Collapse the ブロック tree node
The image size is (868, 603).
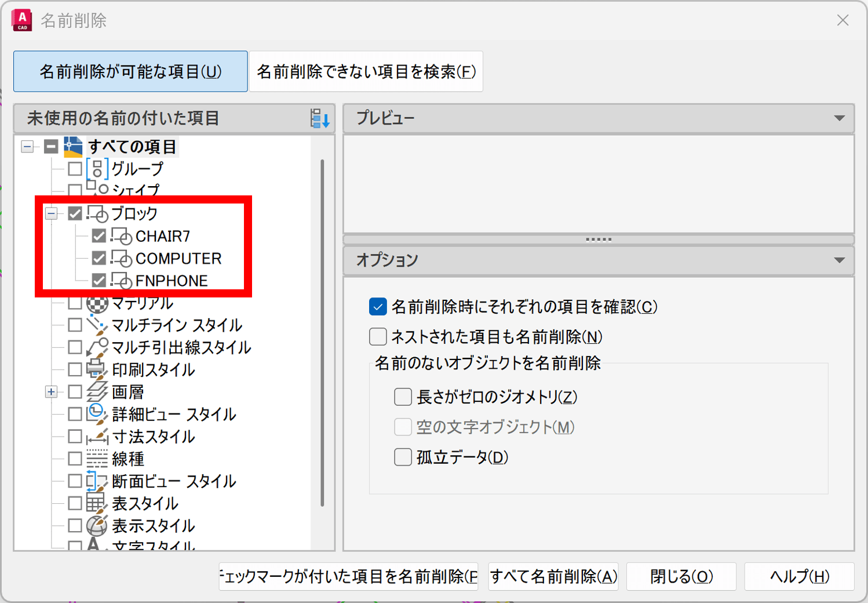[52, 214]
